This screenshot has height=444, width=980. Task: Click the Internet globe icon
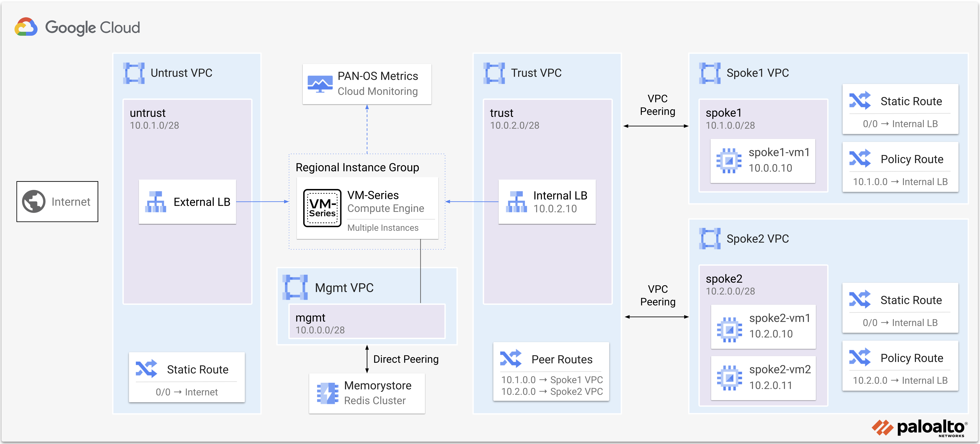(x=33, y=201)
